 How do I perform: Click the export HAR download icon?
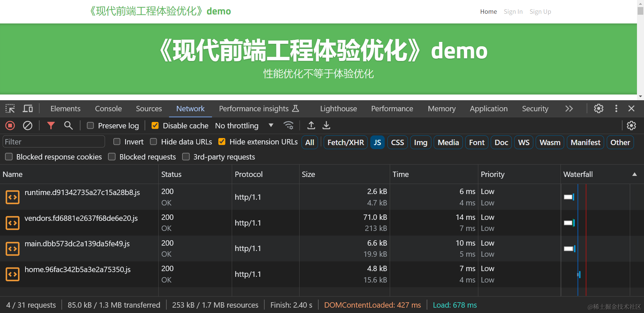(326, 126)
